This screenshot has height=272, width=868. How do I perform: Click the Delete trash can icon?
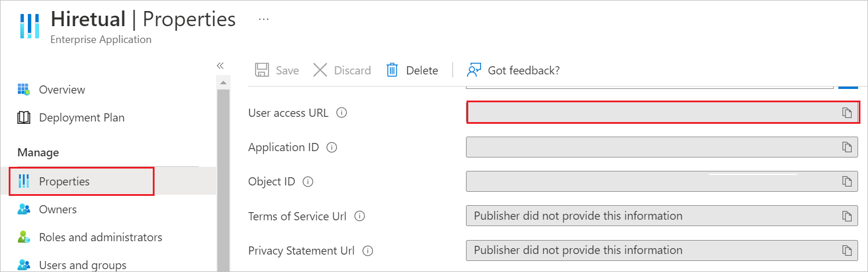(392, 70)
